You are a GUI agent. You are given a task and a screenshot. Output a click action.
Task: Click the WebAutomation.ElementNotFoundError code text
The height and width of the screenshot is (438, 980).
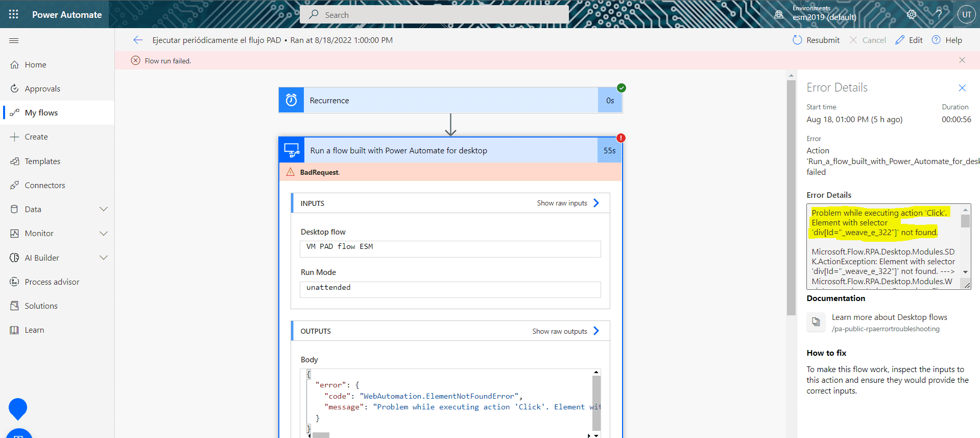tap(439, 396)
